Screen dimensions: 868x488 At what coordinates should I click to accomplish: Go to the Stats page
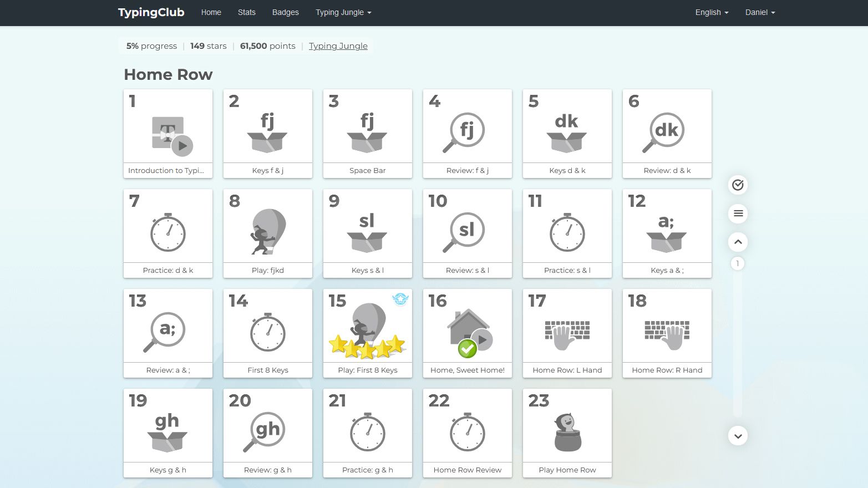pyautogui.click(x=247, y=12)
